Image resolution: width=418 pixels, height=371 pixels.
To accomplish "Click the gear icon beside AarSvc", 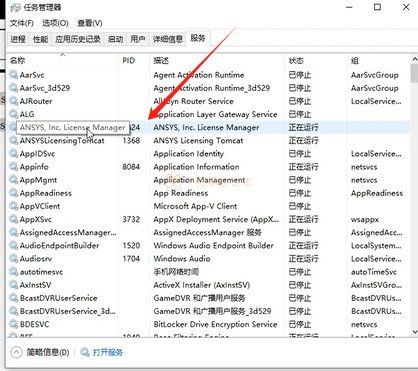I will pos(14,75).
